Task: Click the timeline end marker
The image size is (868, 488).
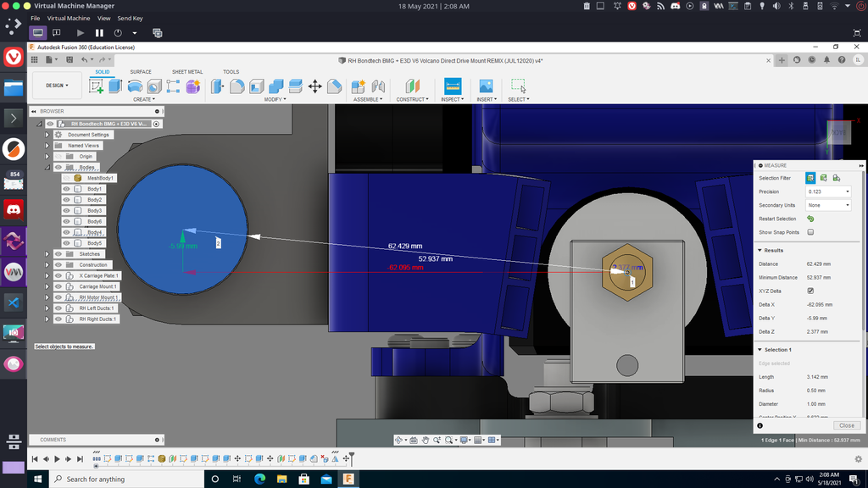Action: (x=352, y=458)
